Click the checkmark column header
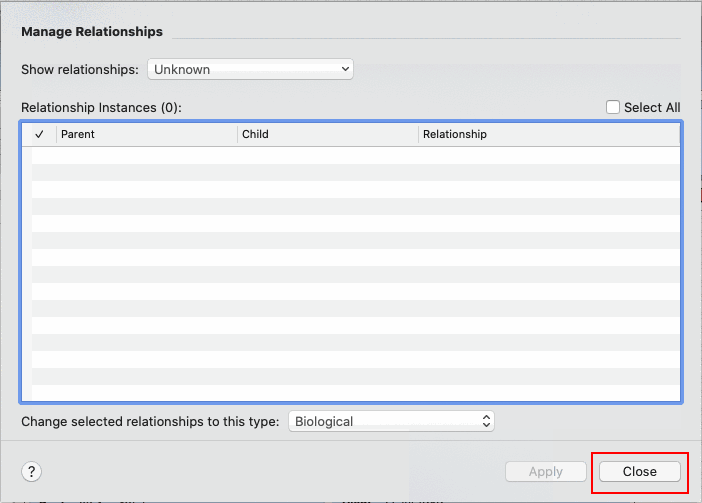This screenshot has height=503, width=702. coord(39,134)
